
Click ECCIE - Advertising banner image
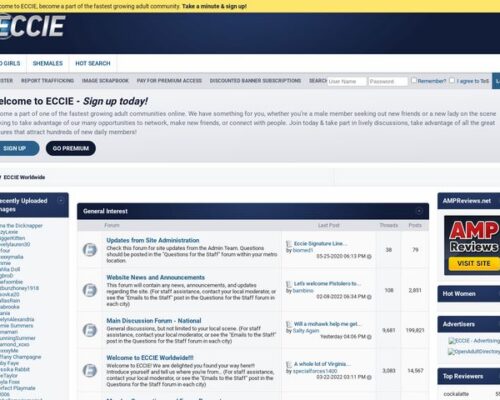pos(474,341)
